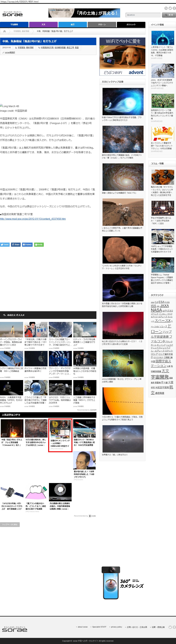Open the header Twitter icon
Viewport: 176px width, 644px height.
click(x=170, y=8)
